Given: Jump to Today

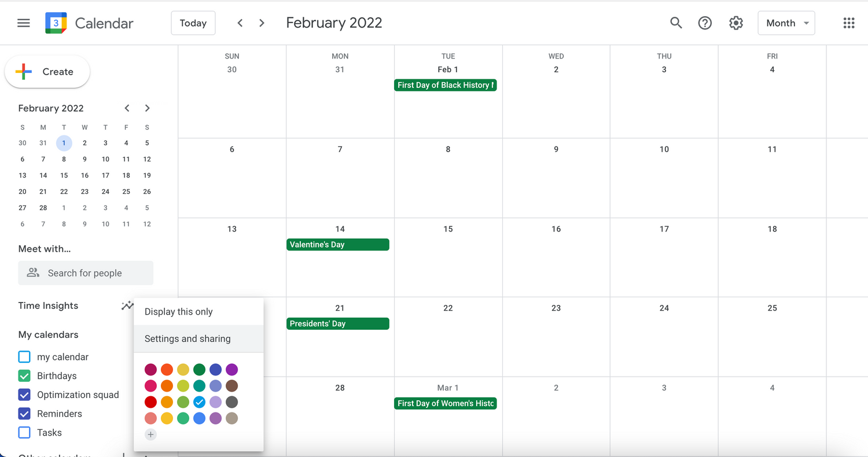Looking at the screenshot, I should (x=193, y=23).
